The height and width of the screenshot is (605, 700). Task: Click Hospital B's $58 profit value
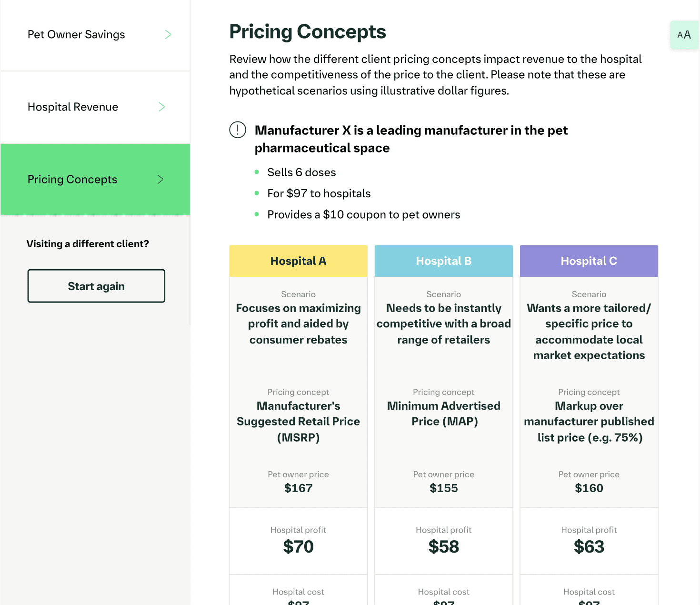(x=444, y=546)
